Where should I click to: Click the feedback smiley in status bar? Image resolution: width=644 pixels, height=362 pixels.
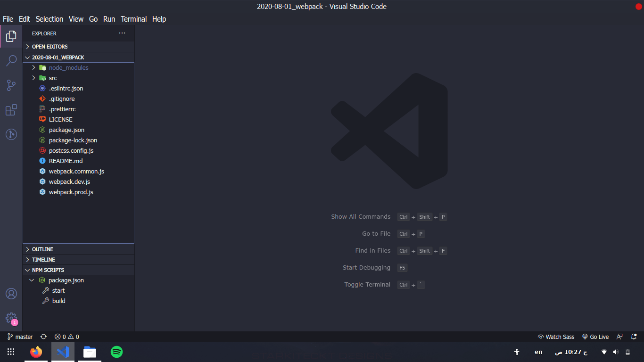tap(620, 337)
